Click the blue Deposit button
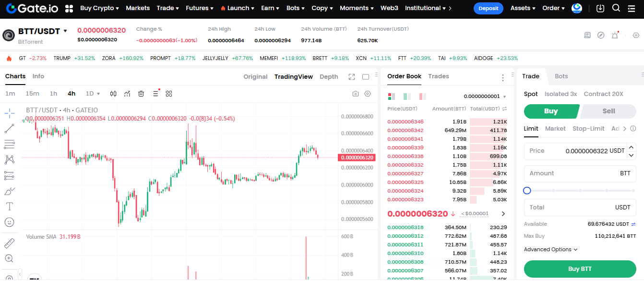 coord(489,8)
